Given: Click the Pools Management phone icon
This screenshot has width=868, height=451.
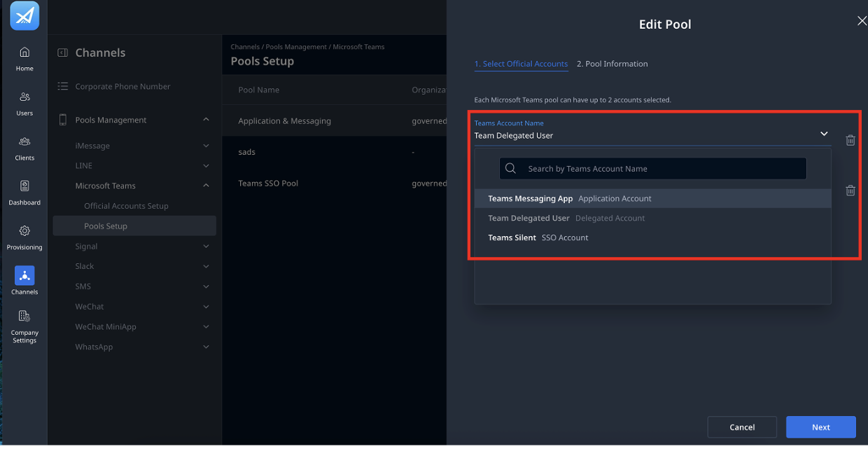Looking at the screenshot, I should pos(62,120).
